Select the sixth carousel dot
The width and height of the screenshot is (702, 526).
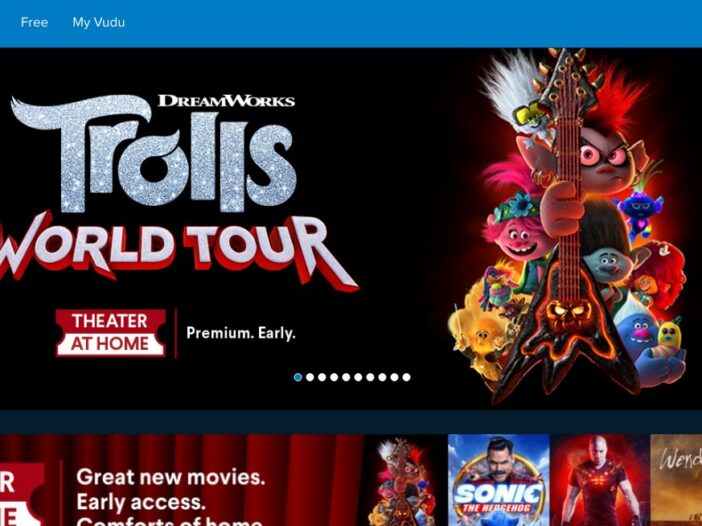click(358, 377)
